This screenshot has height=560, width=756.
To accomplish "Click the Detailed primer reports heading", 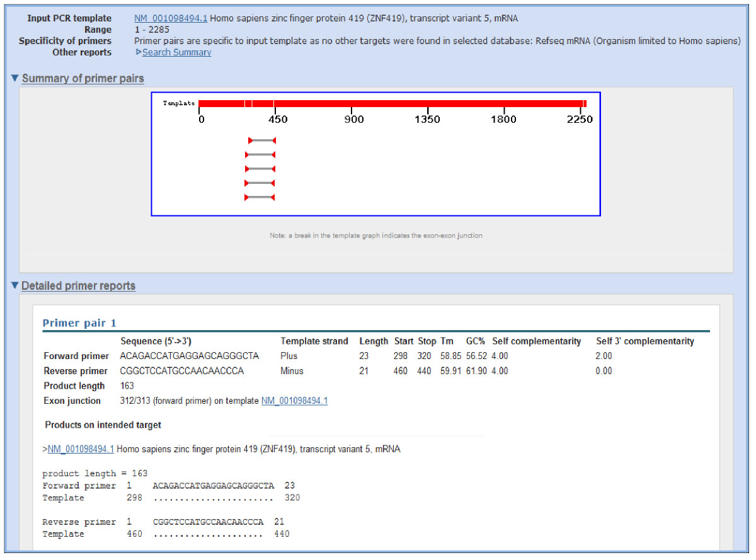I will 78,286.
